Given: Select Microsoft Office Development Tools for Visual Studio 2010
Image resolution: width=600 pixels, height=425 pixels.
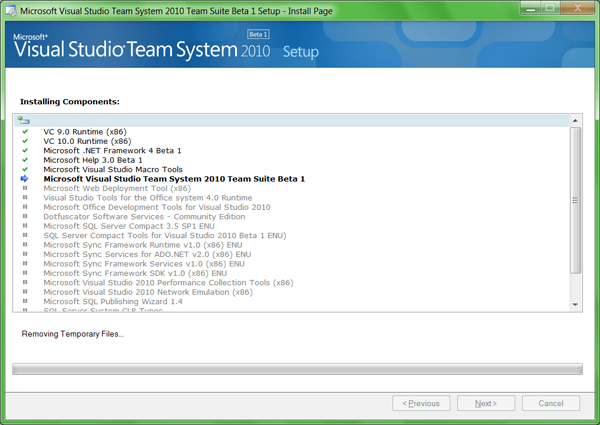Looking at the screenshot, I should 157,207.
